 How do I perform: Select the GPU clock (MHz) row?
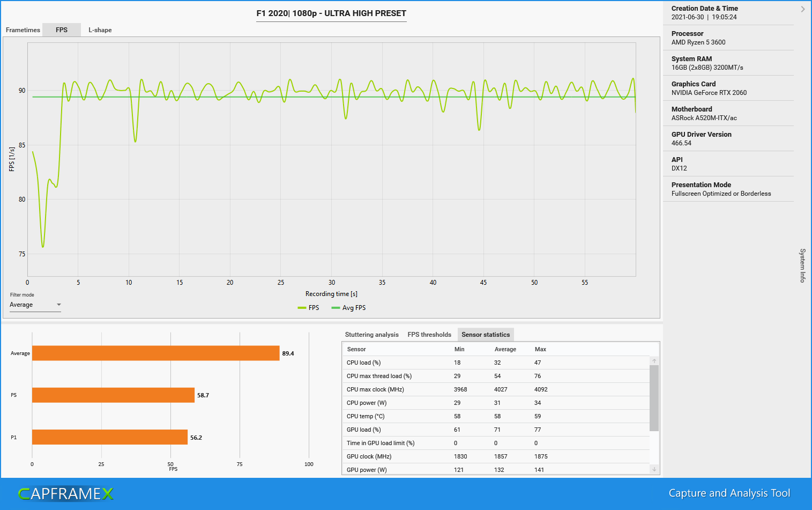[496, 456]
